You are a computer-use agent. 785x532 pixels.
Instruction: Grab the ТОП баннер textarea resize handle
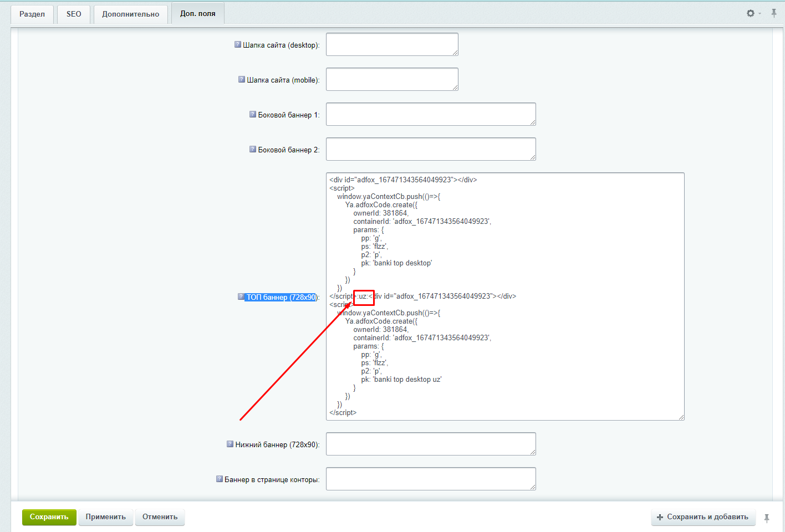click(x=681, y=417)
